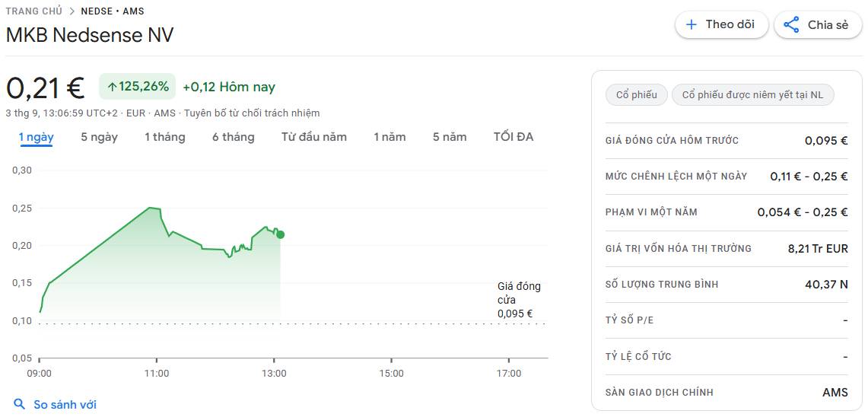Click the MỨC CHÊNH LỆCH MỘT NGÀY label

click(676, 177)
